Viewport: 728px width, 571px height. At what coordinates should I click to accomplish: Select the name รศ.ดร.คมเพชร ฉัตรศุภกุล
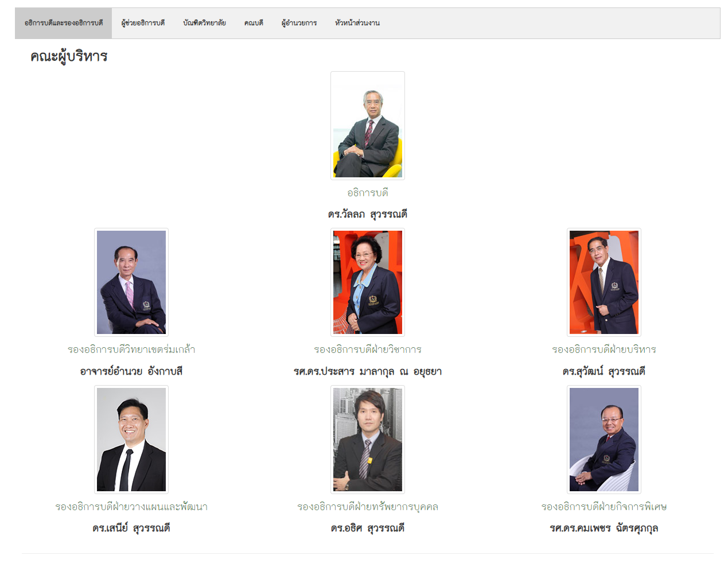[x=604, y=529]
